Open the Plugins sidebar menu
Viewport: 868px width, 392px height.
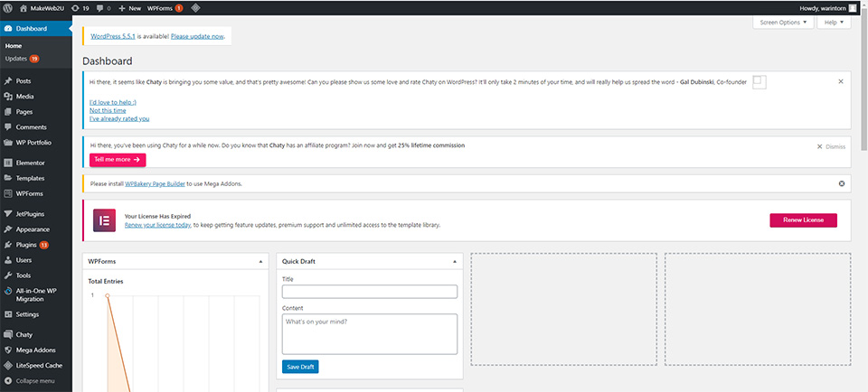(26, 245)
